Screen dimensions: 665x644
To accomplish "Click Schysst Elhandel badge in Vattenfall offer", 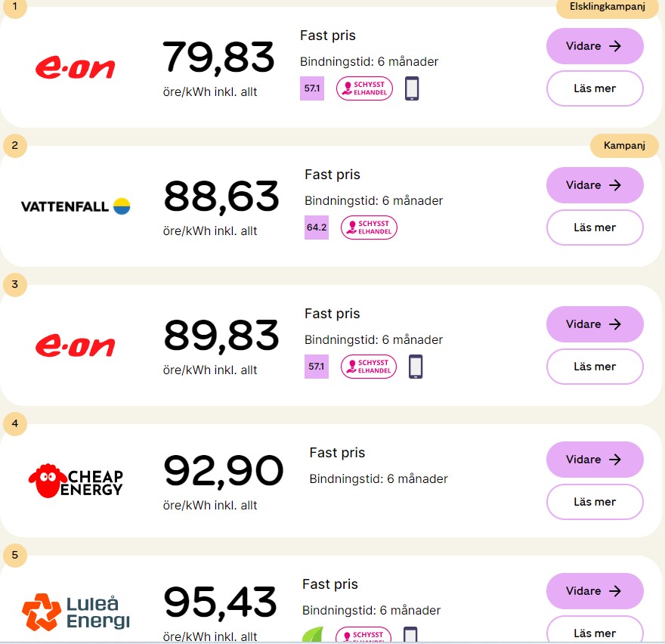I will tap(369, 228).
